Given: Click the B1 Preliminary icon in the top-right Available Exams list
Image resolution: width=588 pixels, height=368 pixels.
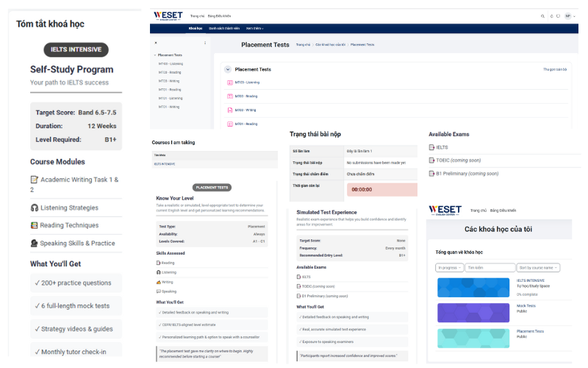Looking at the screenshot, I should click(431, 174).
